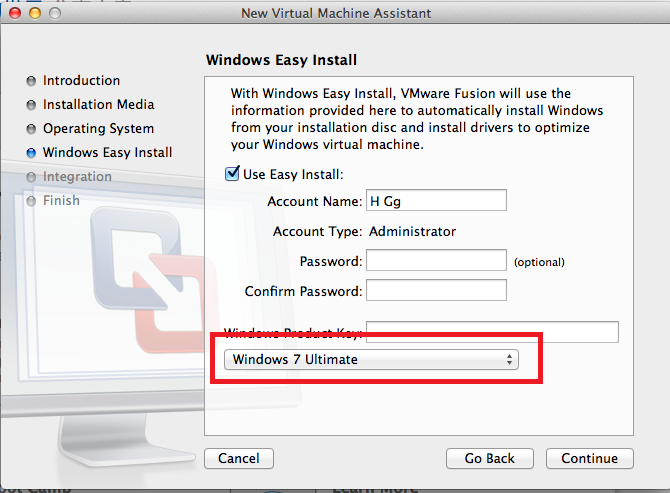Click the Windows Easy Install heading
The width and height of the screenshot is (670, 493).
point(281,60)
